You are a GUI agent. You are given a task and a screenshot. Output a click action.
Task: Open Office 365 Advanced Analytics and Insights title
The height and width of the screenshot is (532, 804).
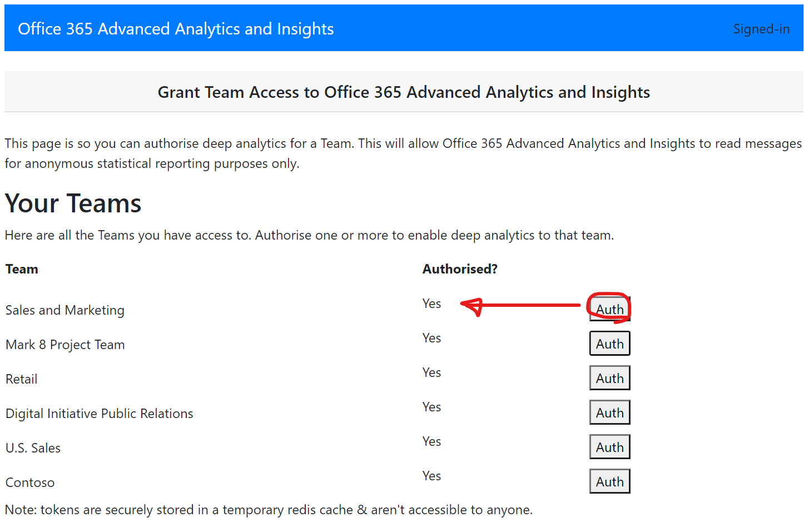[176, 29]
